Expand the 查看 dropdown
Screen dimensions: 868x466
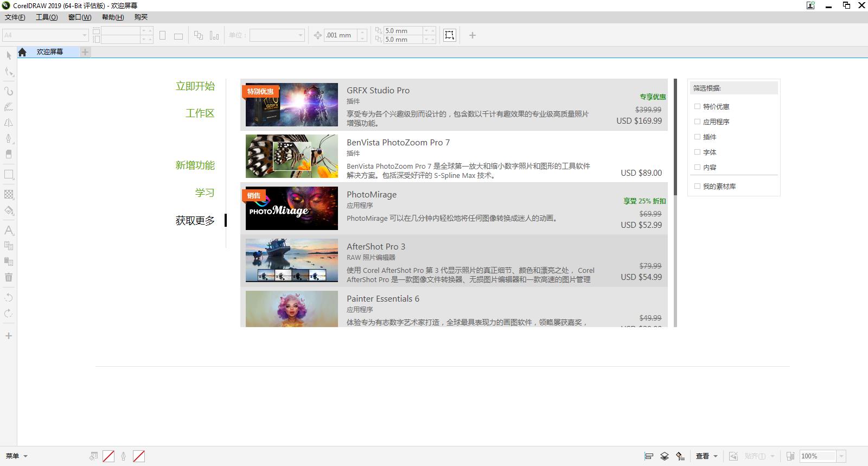point(706,456)
